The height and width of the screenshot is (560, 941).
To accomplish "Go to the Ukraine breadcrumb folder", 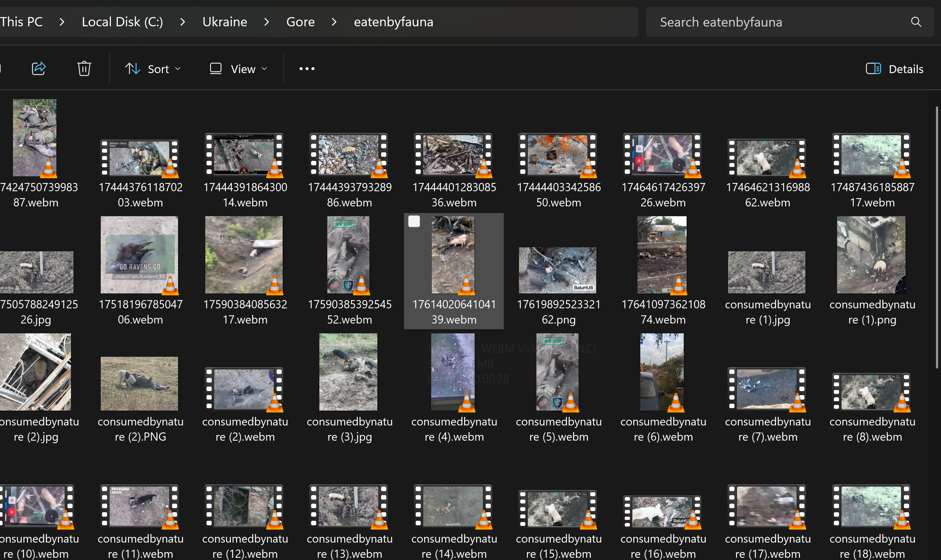I will (x=225, y=22).
